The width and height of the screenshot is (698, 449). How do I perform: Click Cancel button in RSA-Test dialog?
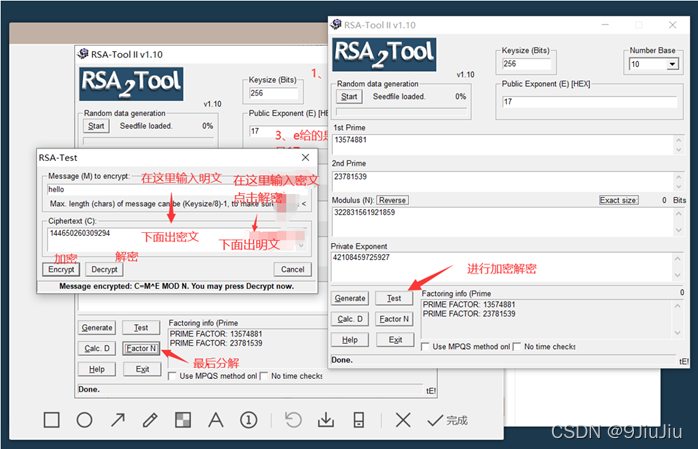pyautogui.click(x=292, y=269)
